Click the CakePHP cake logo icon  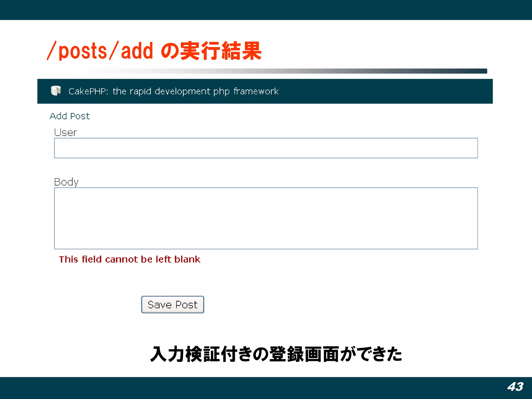[56, 91]
